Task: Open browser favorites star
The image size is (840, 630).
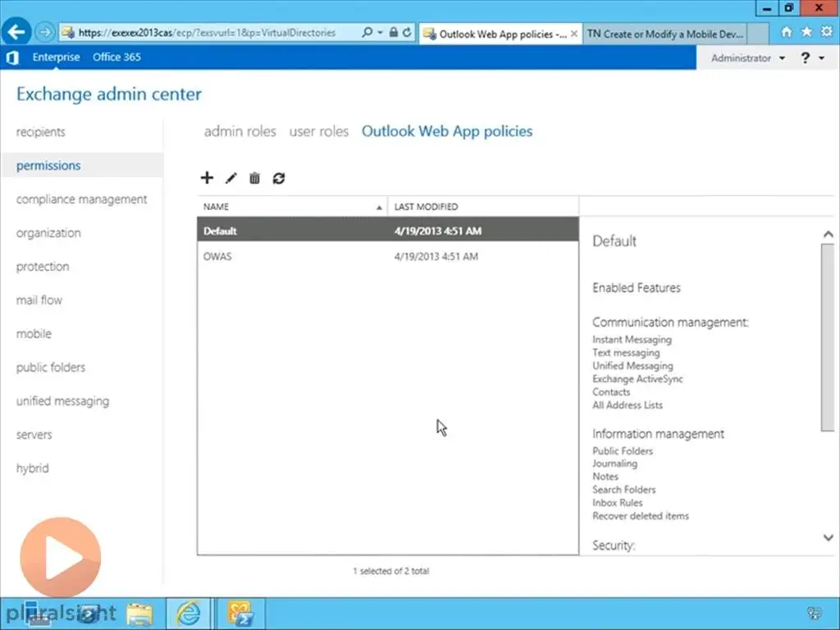Action: (x=806, y=32)
